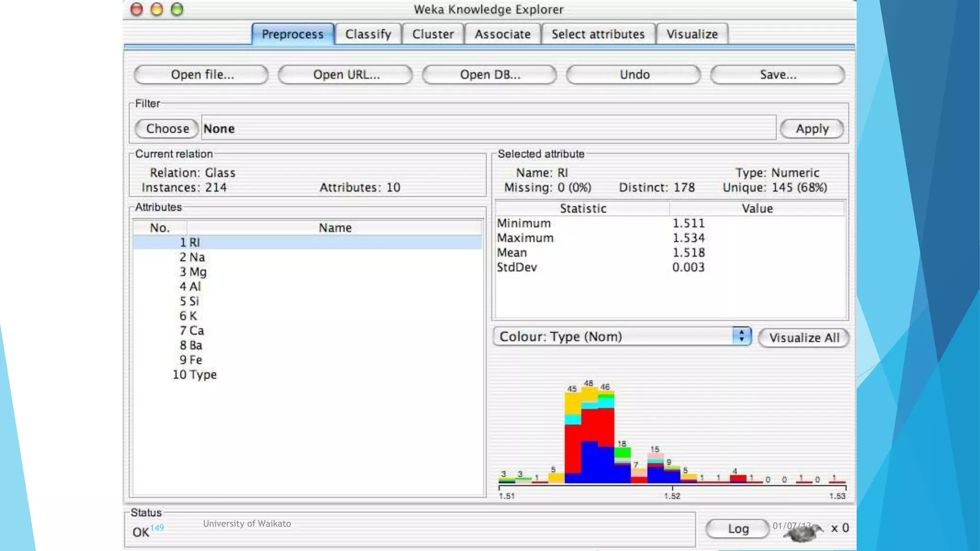Viewport: 980px width, 551px height.
Task: Go to the Associate tab
Action: tap(502, 34)
